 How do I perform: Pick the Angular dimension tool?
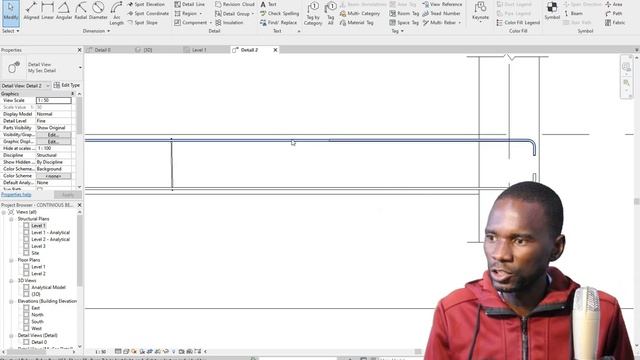[x=64, y=11]
